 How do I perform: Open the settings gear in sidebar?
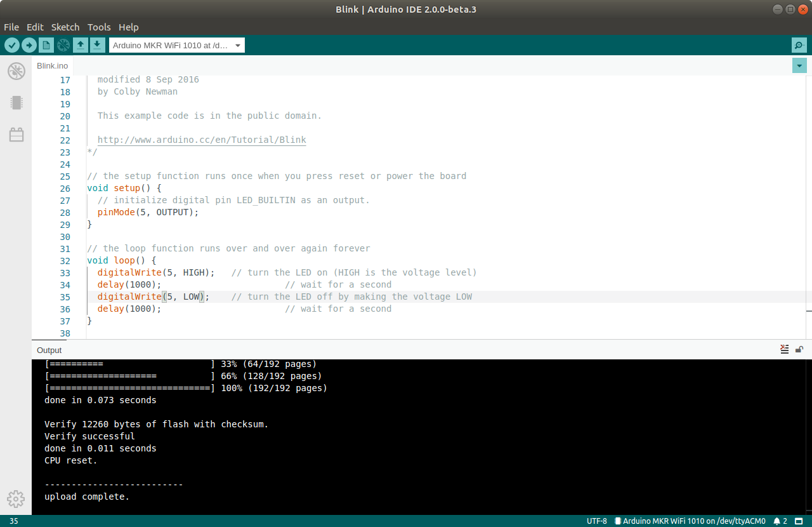[16, 499]
